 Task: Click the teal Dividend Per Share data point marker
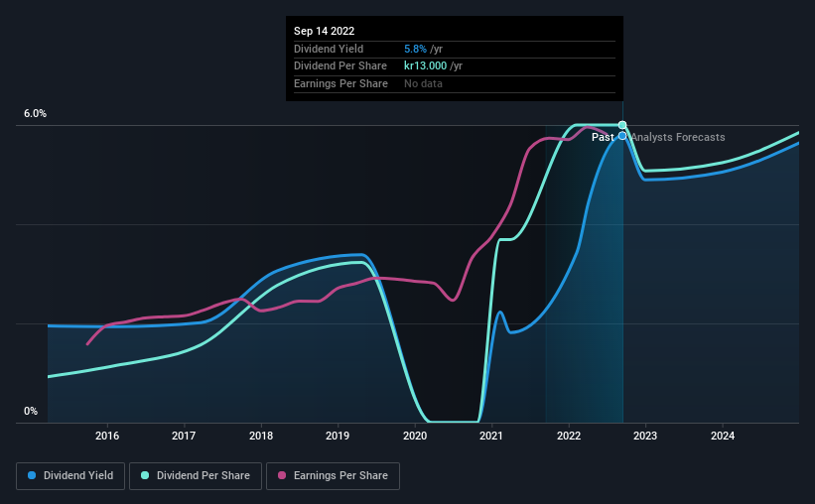coord(622,125)
